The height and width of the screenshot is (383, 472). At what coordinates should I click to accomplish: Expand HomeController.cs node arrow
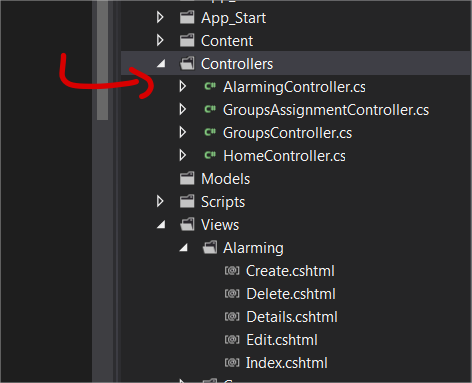point(183,155)
